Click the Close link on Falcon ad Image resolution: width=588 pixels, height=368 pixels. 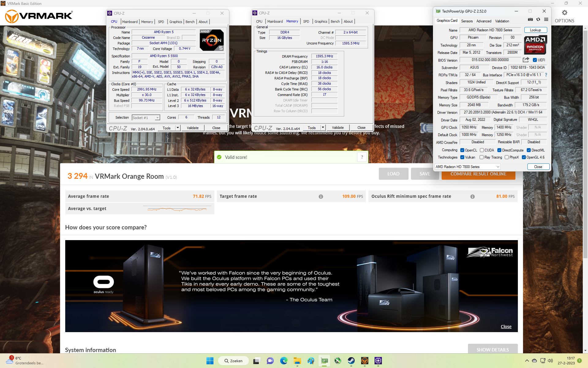point(506,327)
